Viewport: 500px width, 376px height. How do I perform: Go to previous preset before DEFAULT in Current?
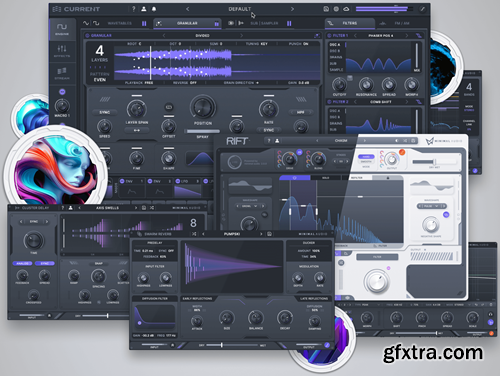point(187,9)
